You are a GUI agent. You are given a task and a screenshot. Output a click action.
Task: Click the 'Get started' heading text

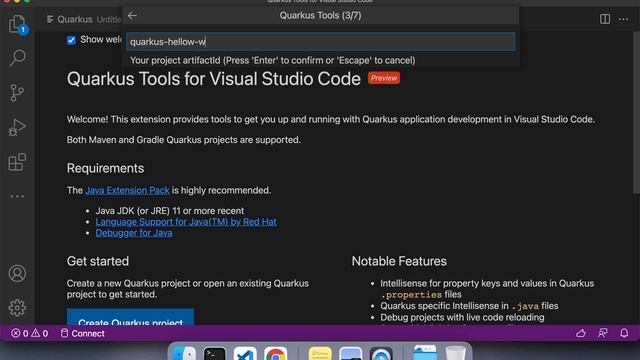[98, 261]
